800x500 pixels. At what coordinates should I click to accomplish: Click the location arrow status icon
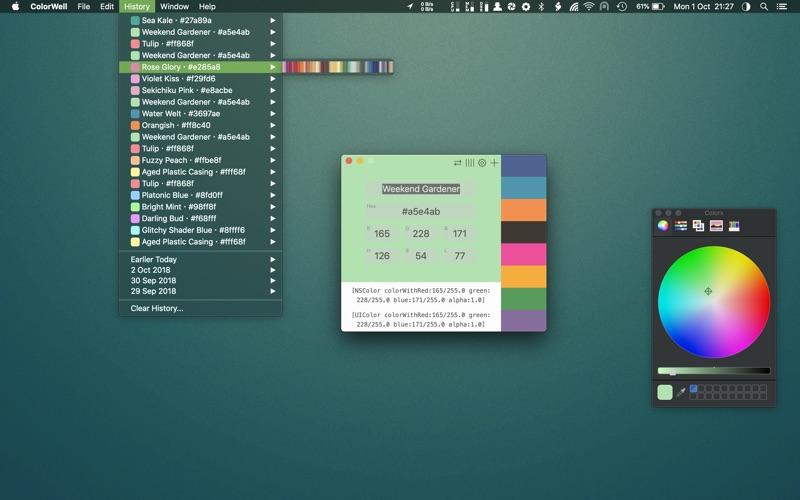tap(410, 6)
